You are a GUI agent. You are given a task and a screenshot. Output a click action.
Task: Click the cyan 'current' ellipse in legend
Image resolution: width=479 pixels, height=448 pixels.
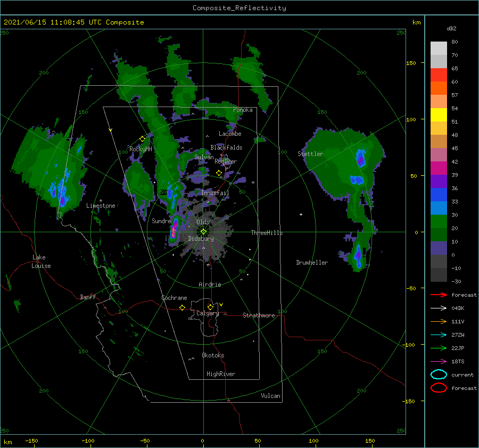click(439, 374)
